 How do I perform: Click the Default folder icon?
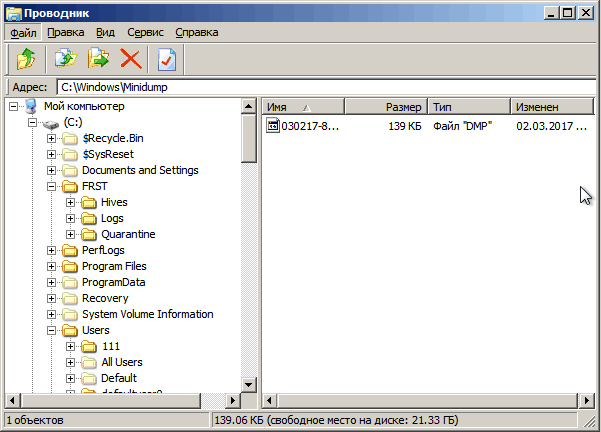(x=89, y=379)
